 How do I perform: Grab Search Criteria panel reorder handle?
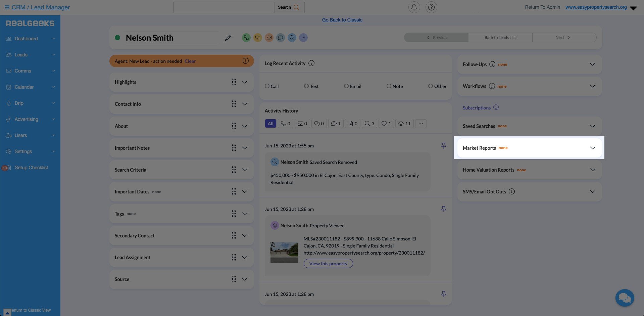[x=234, y=170]
